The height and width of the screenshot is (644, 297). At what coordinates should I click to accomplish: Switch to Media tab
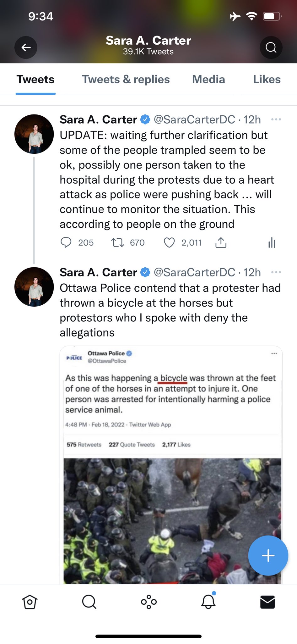pyautogui.click(x=208, y=79)
